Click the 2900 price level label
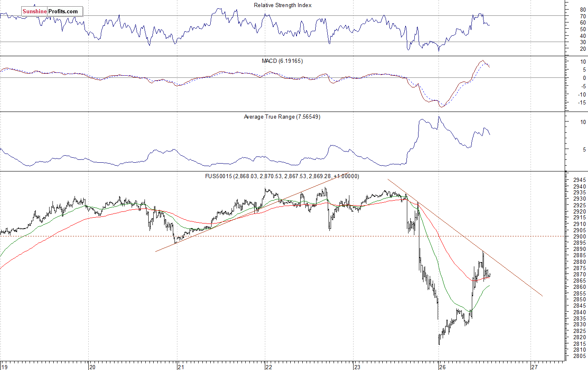The width and height of the screenshot is (588, 370). pyautogui.click(x=580, y=236)
